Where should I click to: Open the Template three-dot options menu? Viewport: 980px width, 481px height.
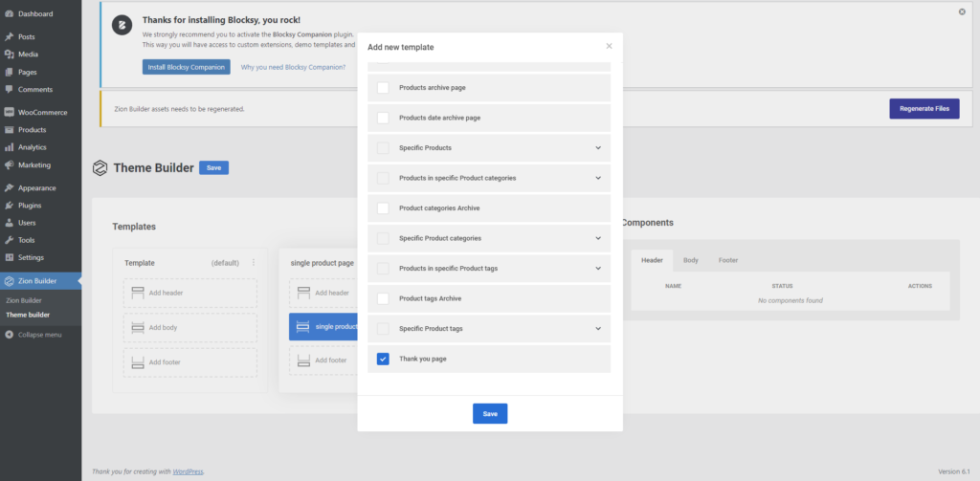pyautogui.click(x=253, y=263)
